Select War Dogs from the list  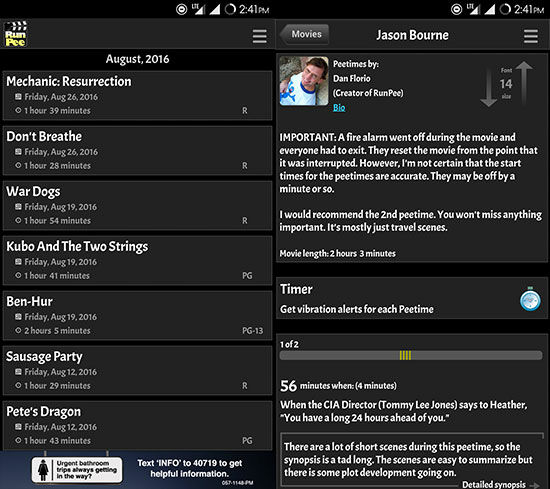[137, 206]
